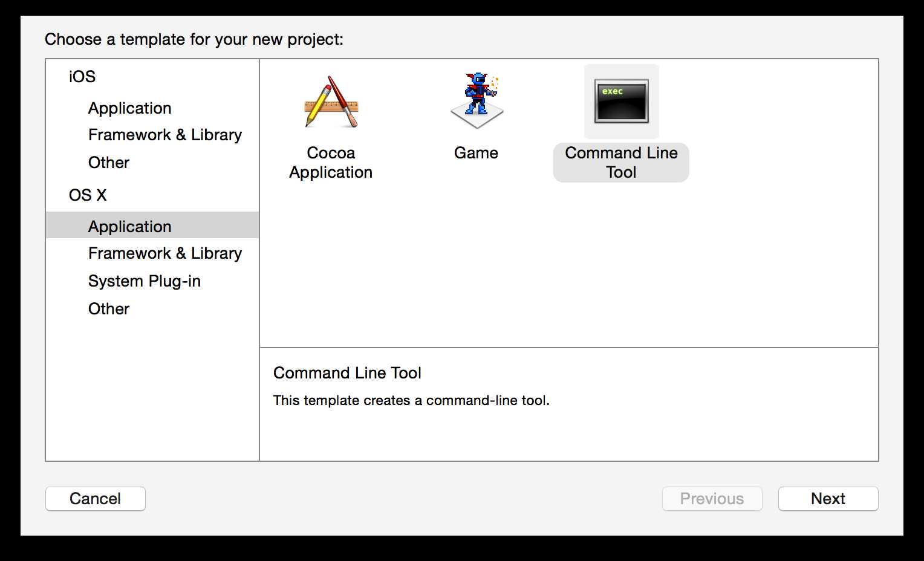Screen dimensions: 924x561
Task: Click the OS X section header
Action: click(88, 195)
